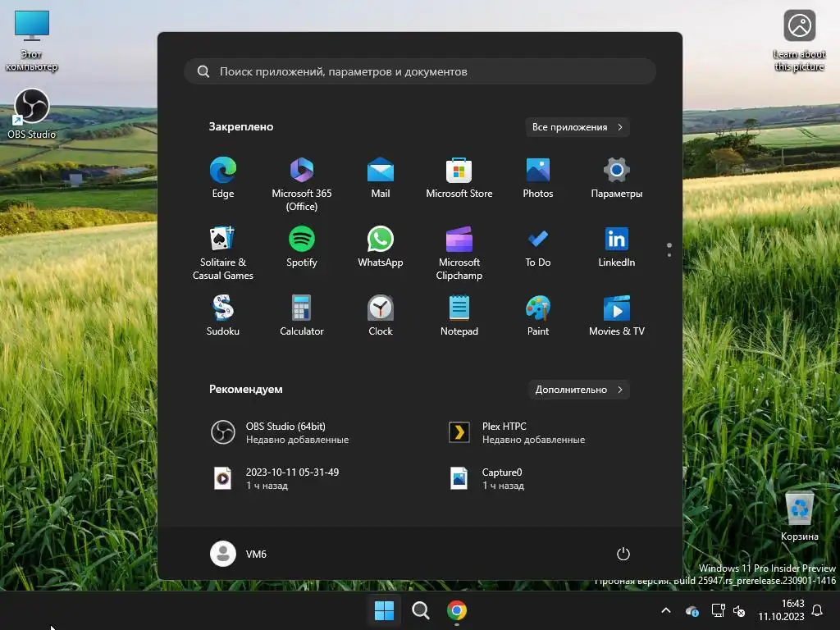Open the Mail app

(381, 178)
